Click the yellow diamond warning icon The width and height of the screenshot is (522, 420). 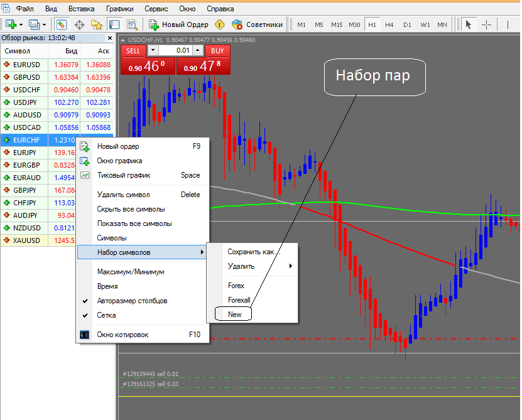tap(219, 24)
